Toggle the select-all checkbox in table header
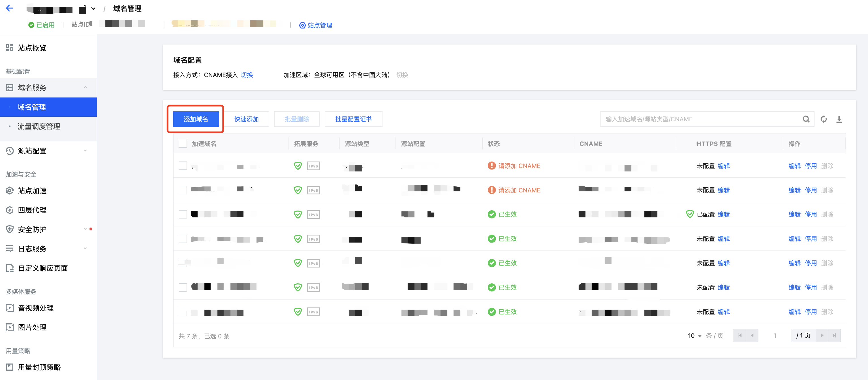The image size is (868, 380). click(x=183, y=144)
